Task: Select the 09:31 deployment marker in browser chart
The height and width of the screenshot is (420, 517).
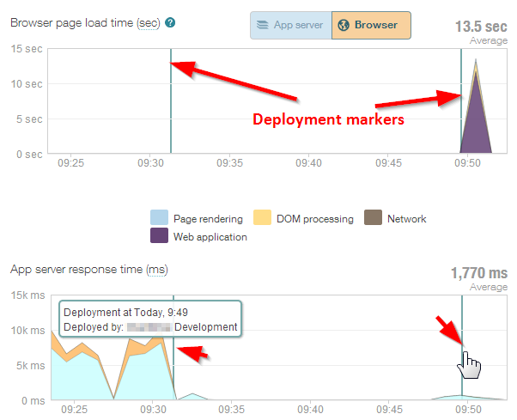Action: click(x=171, y=100)
